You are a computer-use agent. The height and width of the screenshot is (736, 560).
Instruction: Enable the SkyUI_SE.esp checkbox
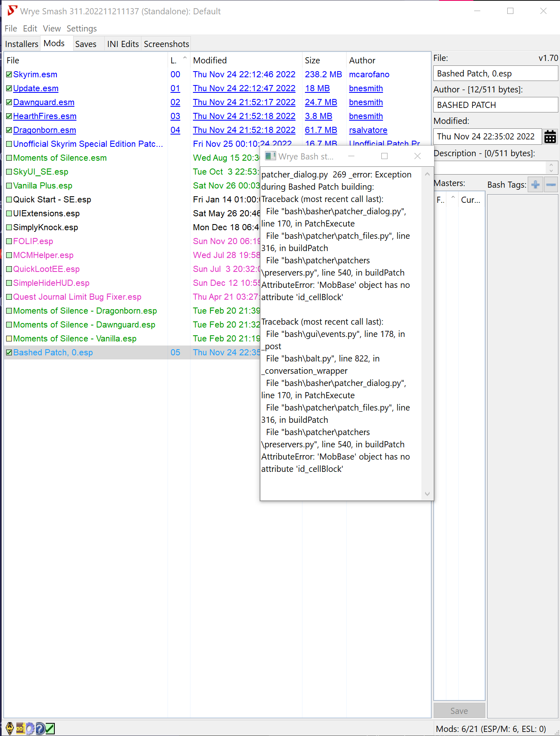(9, 172)
